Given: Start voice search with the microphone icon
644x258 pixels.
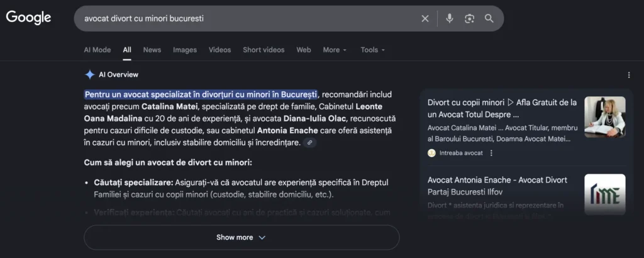Looking at the screenshot, I should 450,18.
